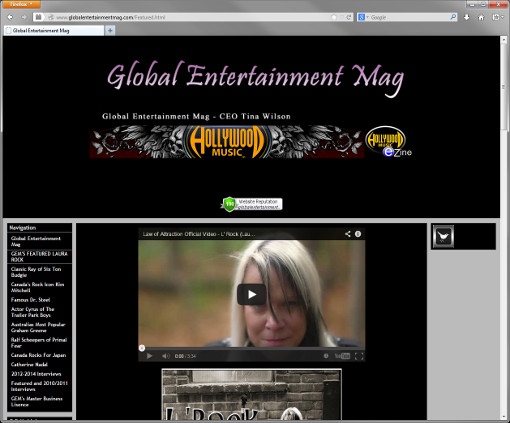Open the Bookmarks menu toolbar button

coord(497,17)
